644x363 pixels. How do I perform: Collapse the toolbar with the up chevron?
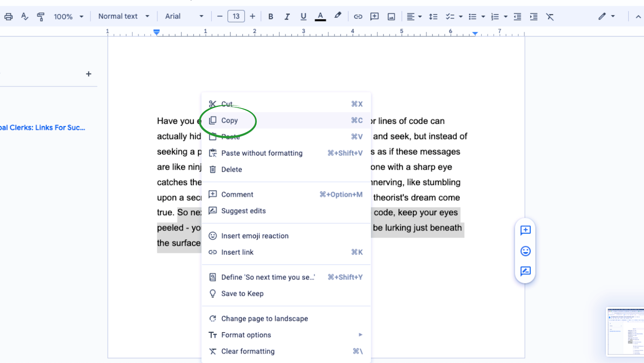(638, 17)
